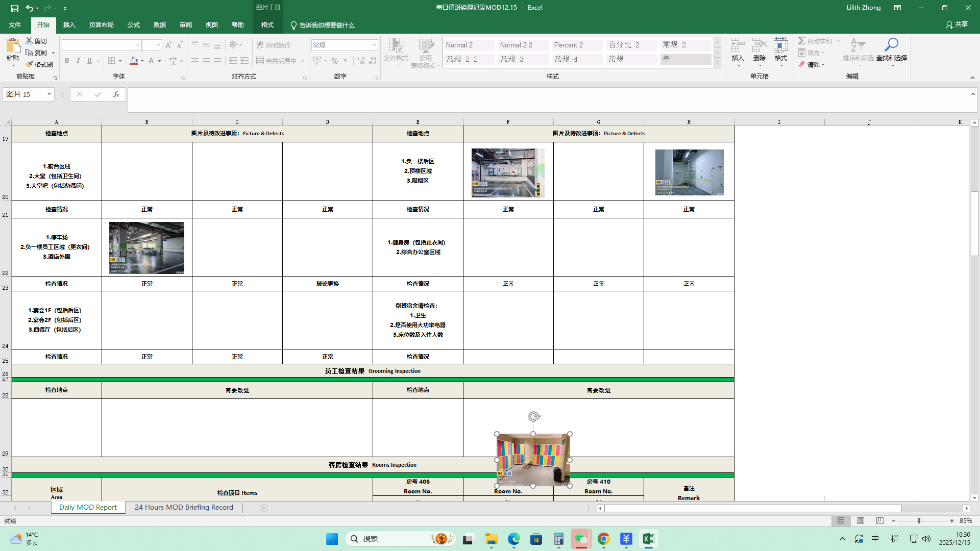Click the zoom slider in status bar
The width and height of the screenshot is (980, 551).
[919, 521]
